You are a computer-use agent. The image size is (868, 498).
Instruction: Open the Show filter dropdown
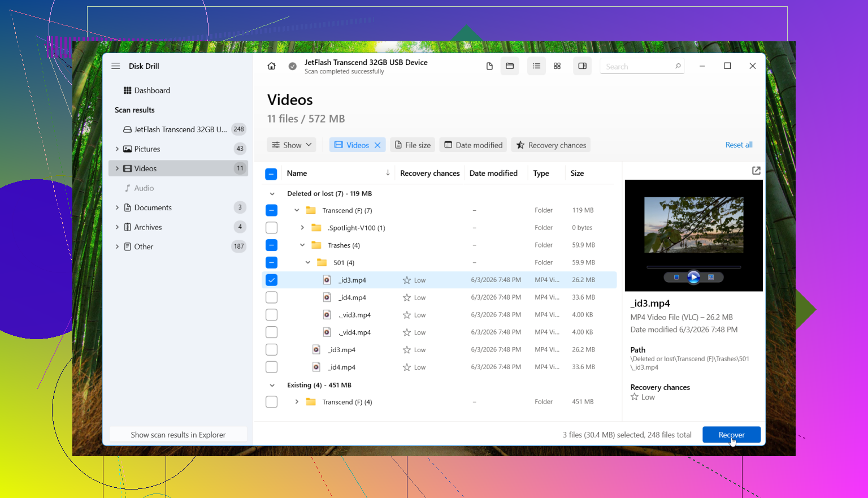292,145
